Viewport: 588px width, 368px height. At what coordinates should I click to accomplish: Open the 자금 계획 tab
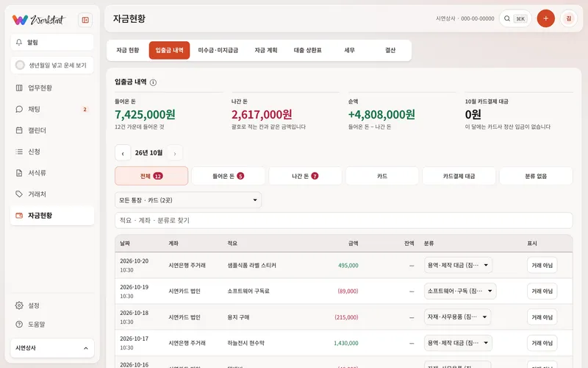[266, 50]
